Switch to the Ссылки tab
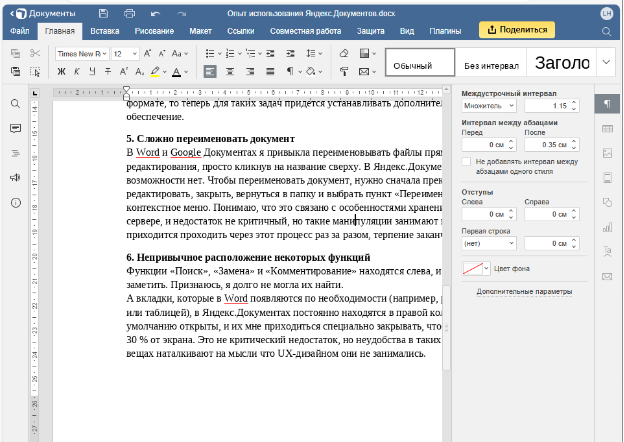The image size is (624, 442). pyautogui.click(x=241, y=31)
